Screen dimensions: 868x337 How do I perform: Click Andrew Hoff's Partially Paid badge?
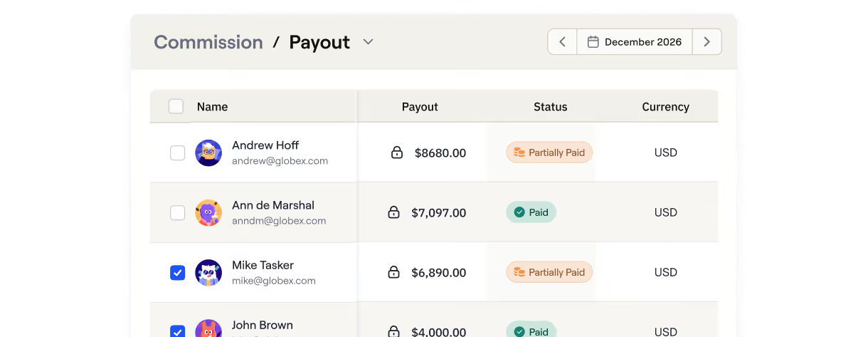(x=549, y=152)
